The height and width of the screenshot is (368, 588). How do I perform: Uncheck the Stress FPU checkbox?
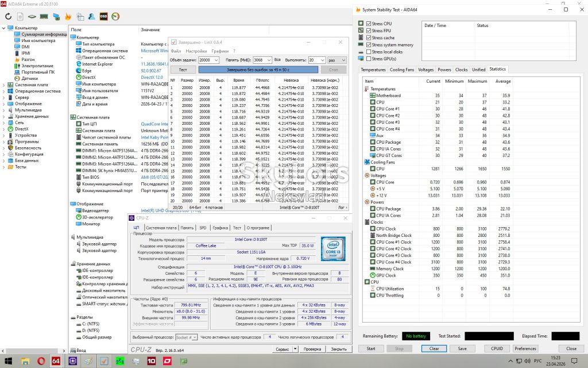(369, 31)
